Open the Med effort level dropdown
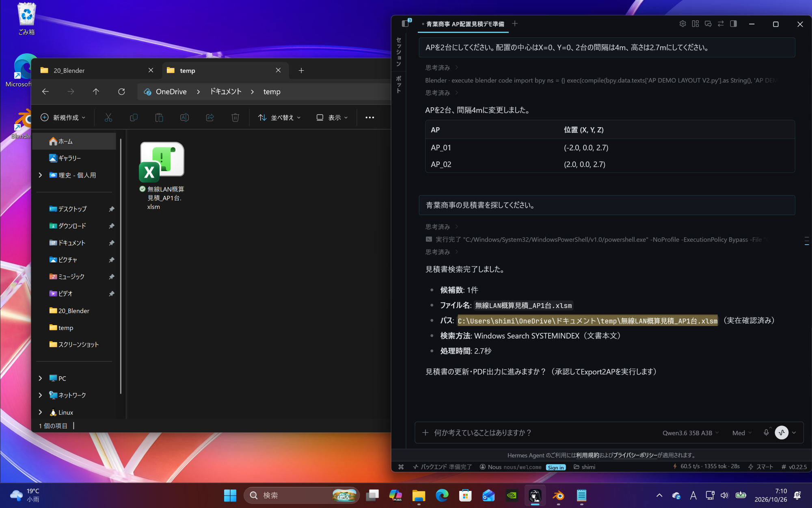Screen dimensions: 812x508 tap(742, 433)
